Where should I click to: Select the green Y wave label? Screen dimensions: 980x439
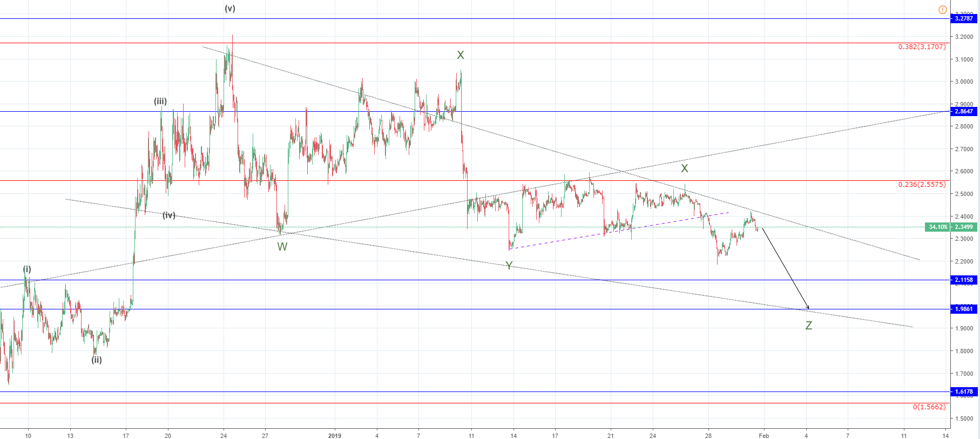(509, 265)
